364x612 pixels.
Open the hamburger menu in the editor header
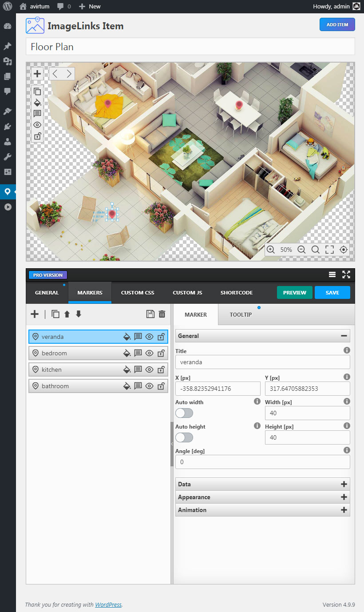[x=332, y=274]
